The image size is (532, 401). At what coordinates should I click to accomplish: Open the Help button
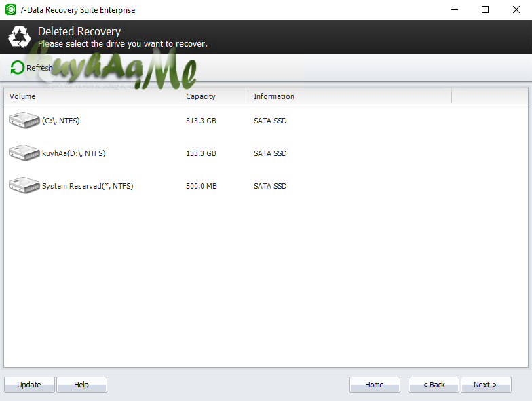tap(81, 385)
